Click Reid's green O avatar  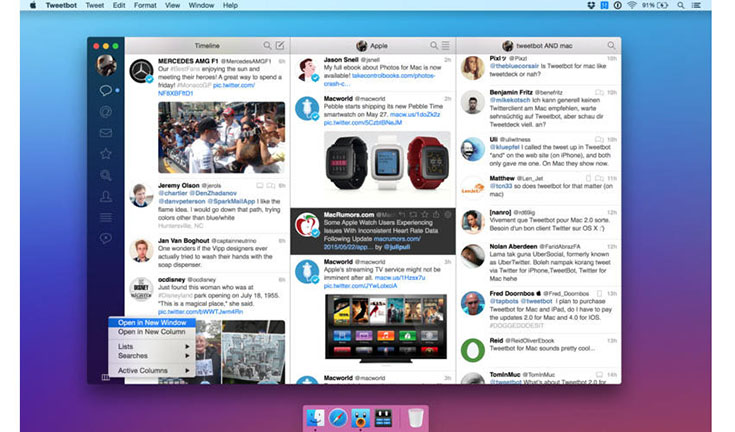472,350
